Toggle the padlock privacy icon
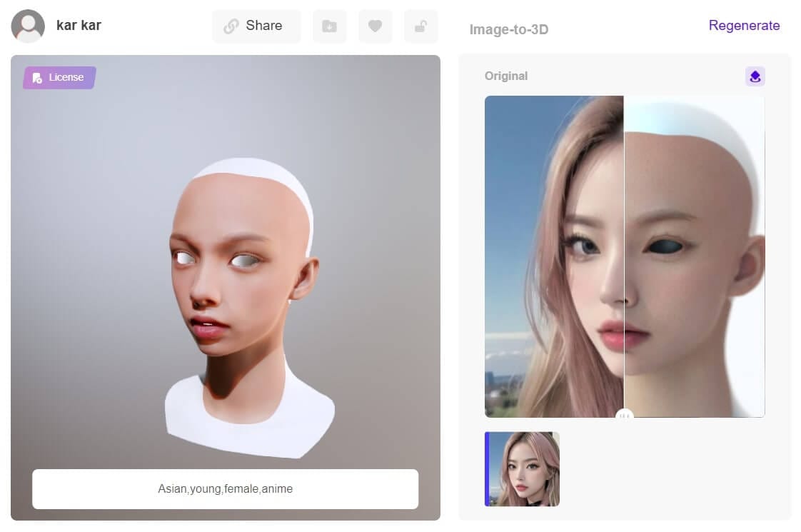This screenshot has width=801, height=532. click(420, 26)
